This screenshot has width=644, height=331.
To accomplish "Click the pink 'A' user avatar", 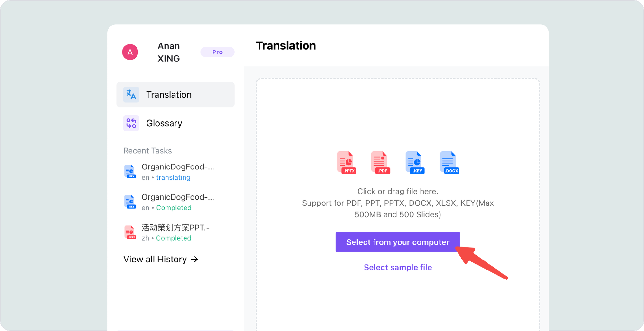I will click(130, 52).
